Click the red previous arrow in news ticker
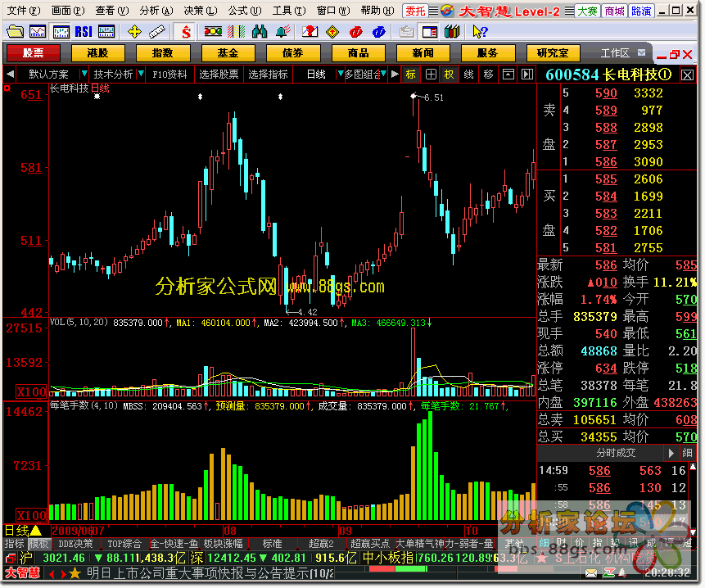This screenshot has width=705, height=588. tap(52, 574)
